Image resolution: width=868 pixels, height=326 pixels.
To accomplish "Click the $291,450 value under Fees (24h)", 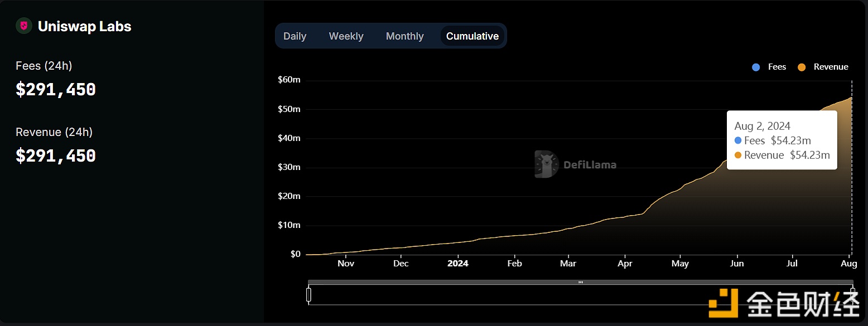I will (x=56, y=90).
